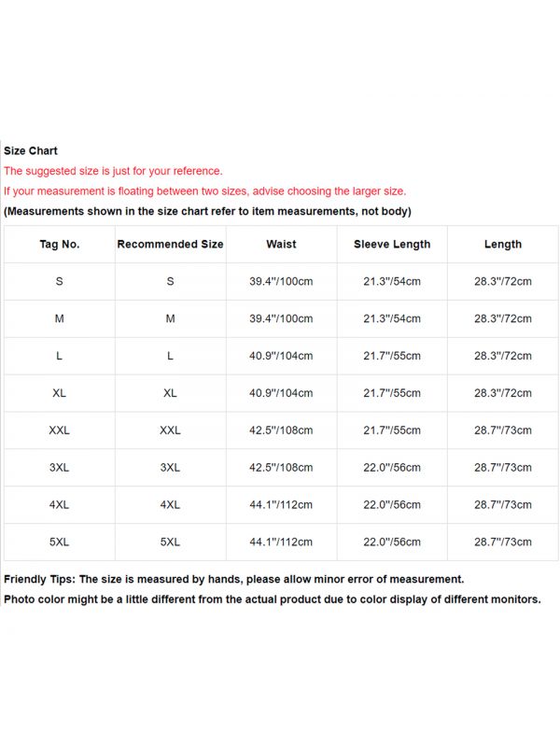Click the Sleeve Length column header
Image resolution: width=560 pixels, height=747 pixels.
tap(392, 244)
